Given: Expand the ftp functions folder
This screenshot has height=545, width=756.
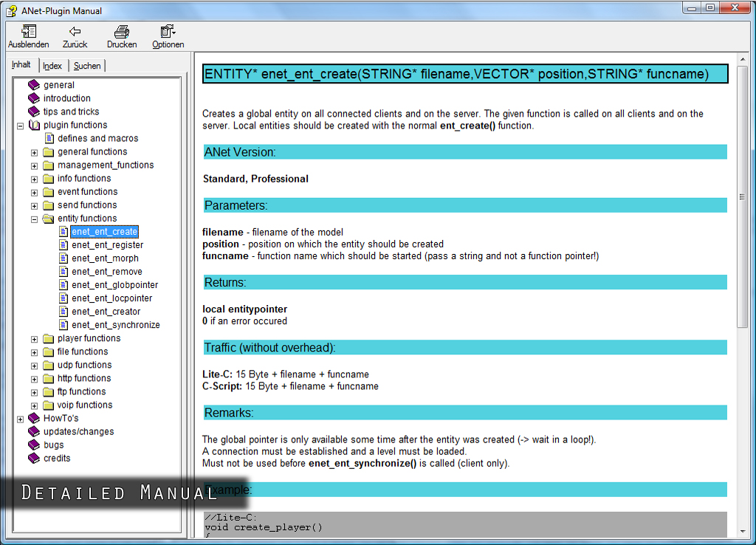Looking at the screenshot, I should (34, 393).
